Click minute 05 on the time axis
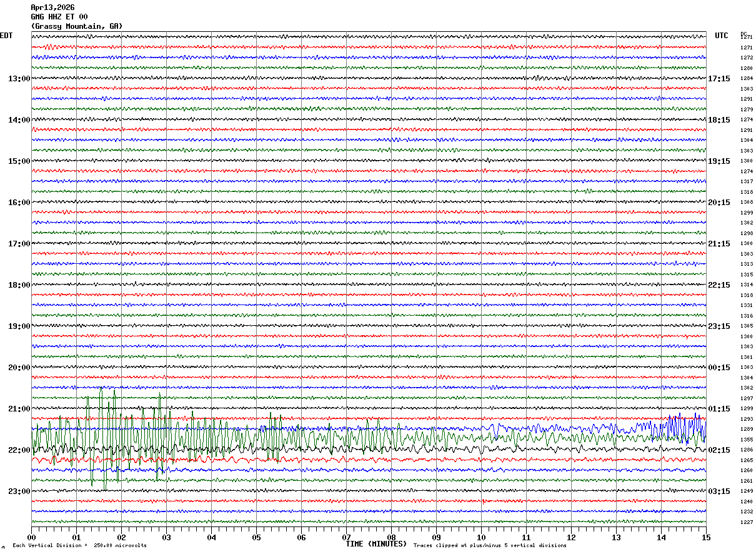The height and width of the screenshot is (554, 756). [x=257, y=538]
